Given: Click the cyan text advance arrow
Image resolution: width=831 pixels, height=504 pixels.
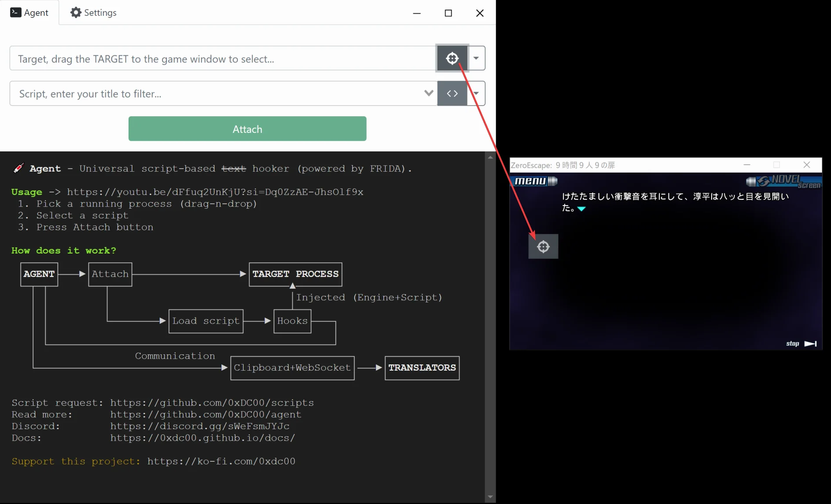Looking at the screenshot, I should [581, 209].
